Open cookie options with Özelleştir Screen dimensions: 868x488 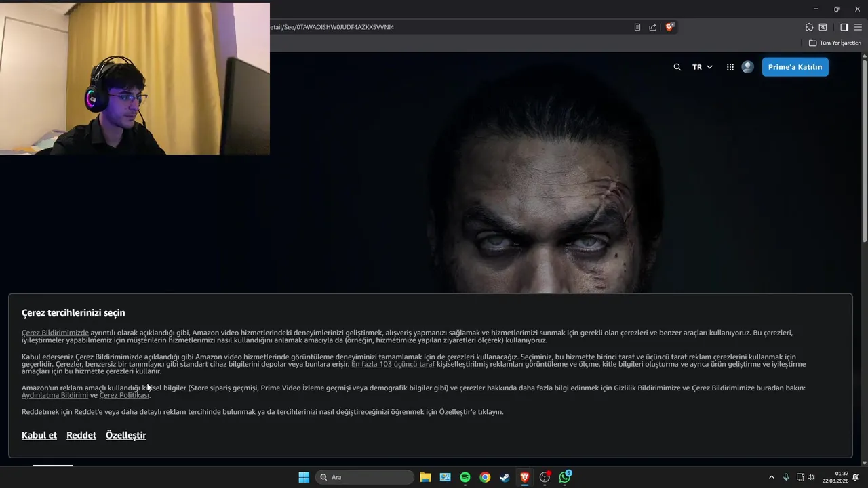pyautogui.click(x=126, y=435)
